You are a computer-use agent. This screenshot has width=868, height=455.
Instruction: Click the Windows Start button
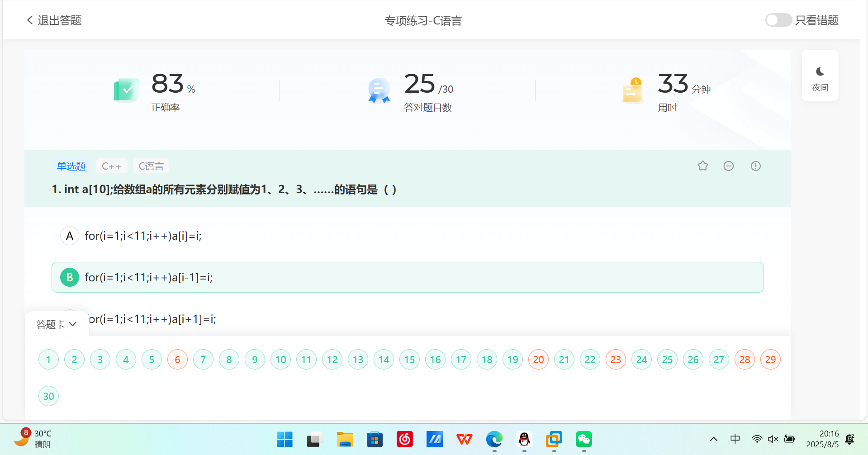[285, 439]
